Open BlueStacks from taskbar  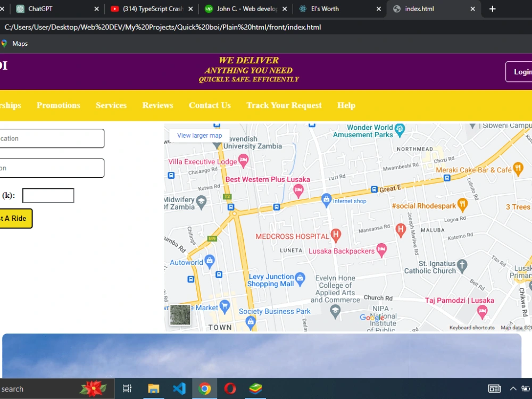point(255,389)
